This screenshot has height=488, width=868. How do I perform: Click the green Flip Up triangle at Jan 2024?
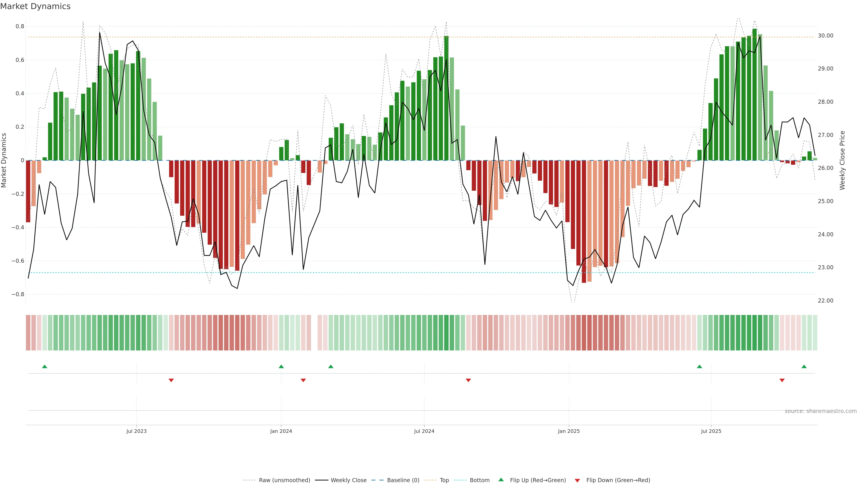[x=281, y=366]
